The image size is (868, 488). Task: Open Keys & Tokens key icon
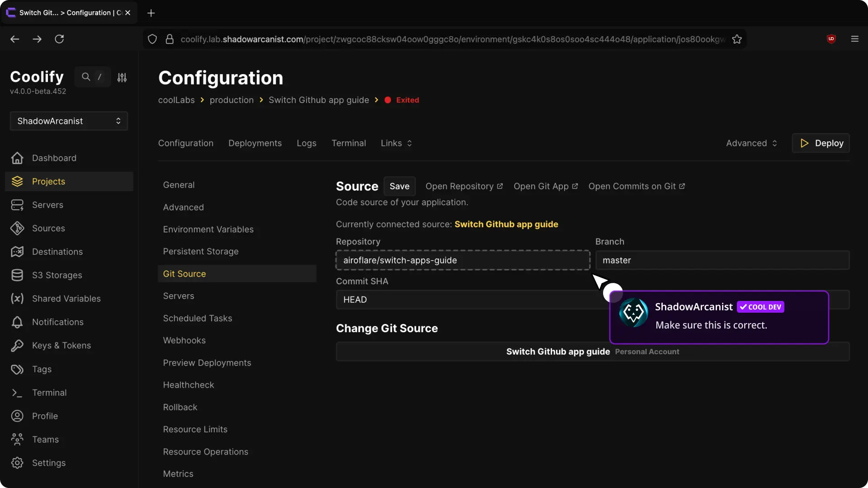coord(17,346)
